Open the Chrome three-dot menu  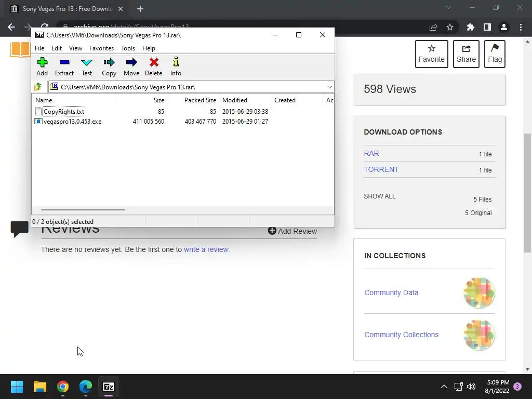[x=521, y=27]
